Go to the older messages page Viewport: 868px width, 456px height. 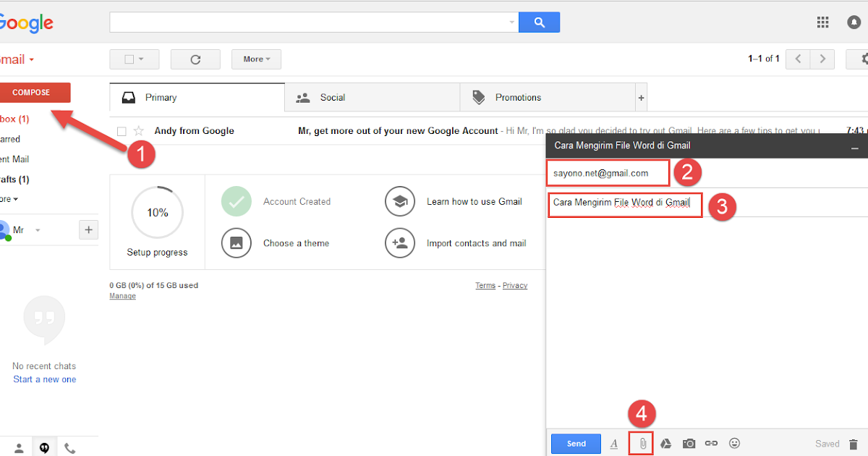[822, 59]
